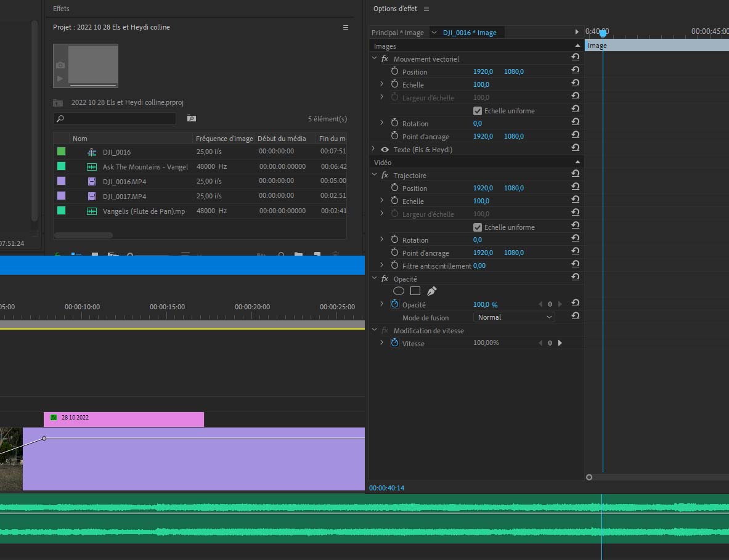729x560 pixels.
Task: Go to previous Vitesse keyframe
Action: [x=540, y=343]
